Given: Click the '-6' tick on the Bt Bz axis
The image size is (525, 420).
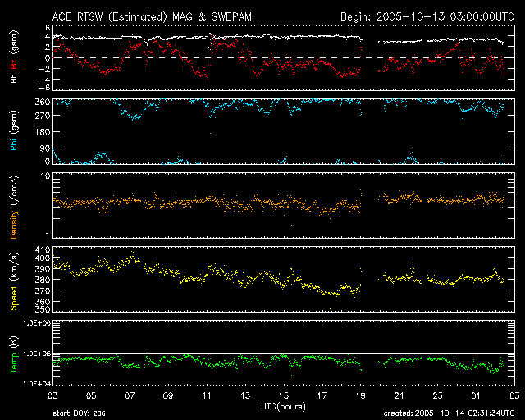Looking at the screenshot, I should [x=44, y=88].
